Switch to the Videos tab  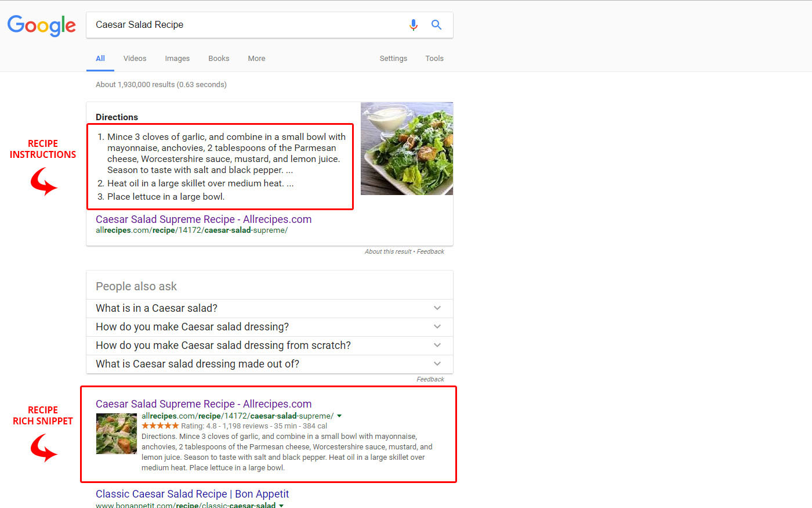pyautogui.click(x=135, y=59)
